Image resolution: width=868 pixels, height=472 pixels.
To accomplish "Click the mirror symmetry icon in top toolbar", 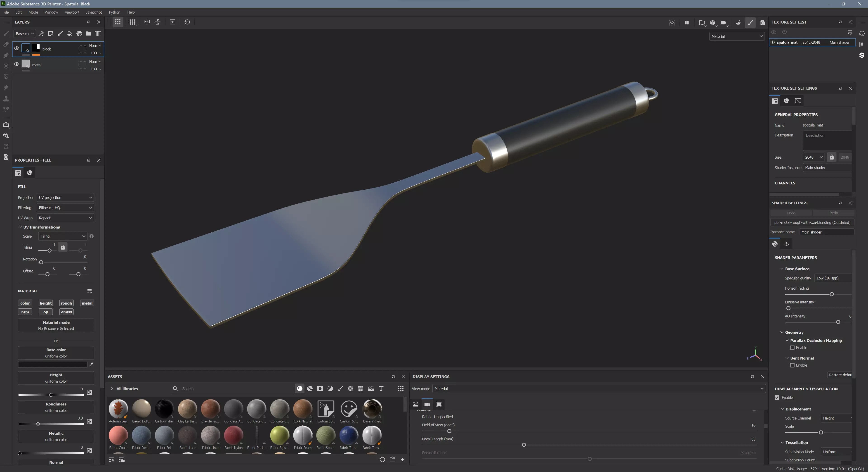I will coord(147,22).
